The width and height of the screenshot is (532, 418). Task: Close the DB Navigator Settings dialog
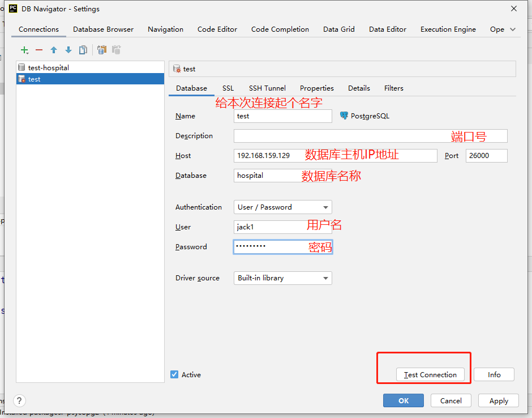point(514,9)
